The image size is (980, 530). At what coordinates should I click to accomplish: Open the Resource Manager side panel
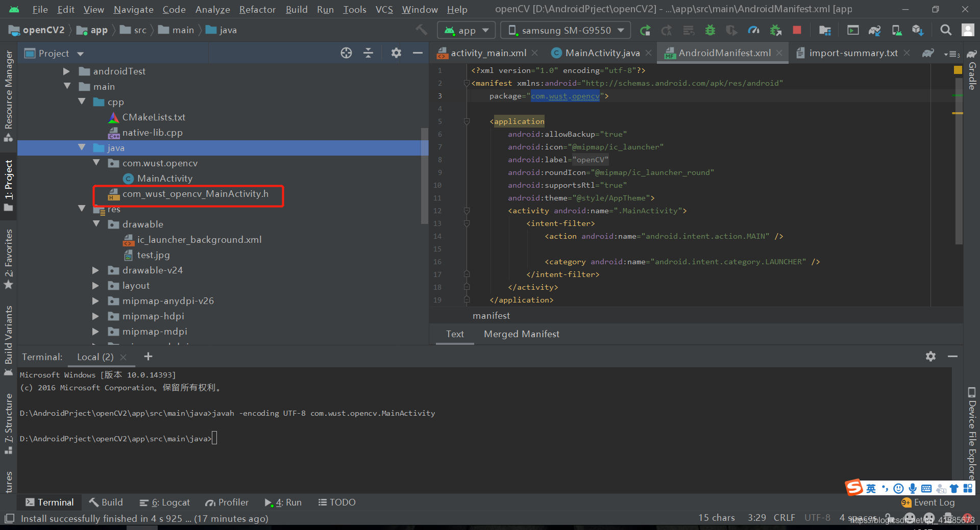click(x=8, y=95)
